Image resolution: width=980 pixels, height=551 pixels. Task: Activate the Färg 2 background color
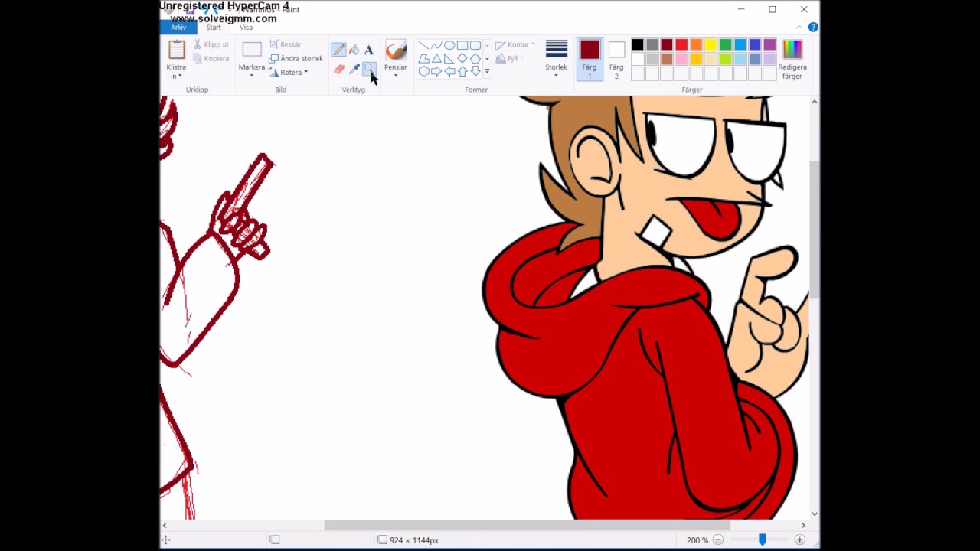616,60
